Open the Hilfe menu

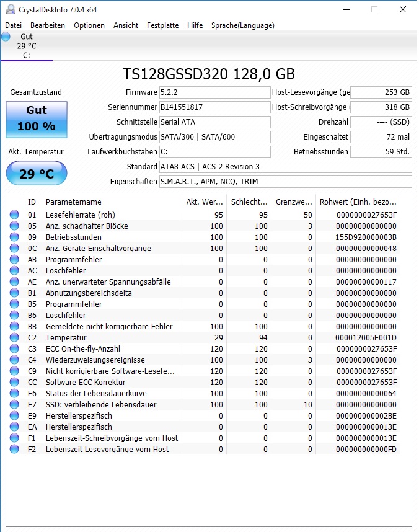click(x=195, y=25)
